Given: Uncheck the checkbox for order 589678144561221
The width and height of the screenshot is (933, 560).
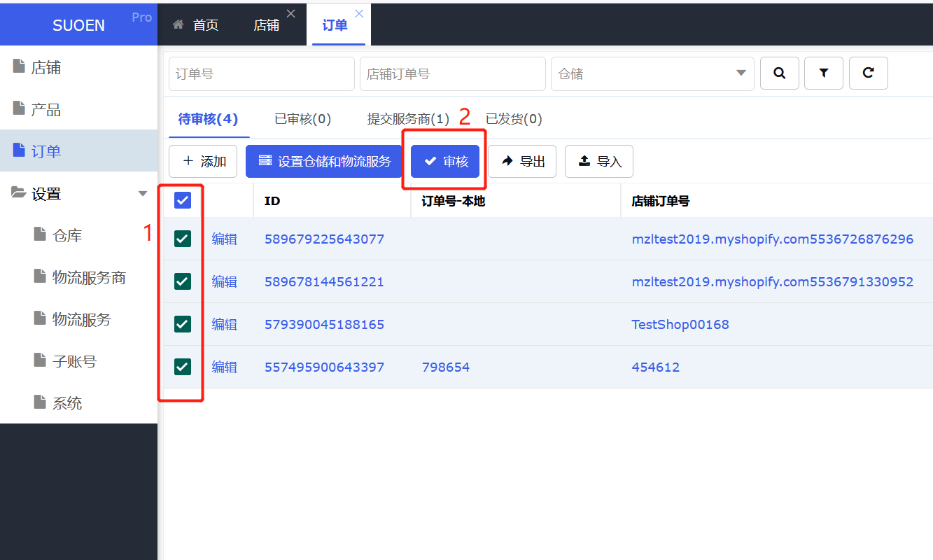Looking at the screenshot, I should [x=183, y=281].
